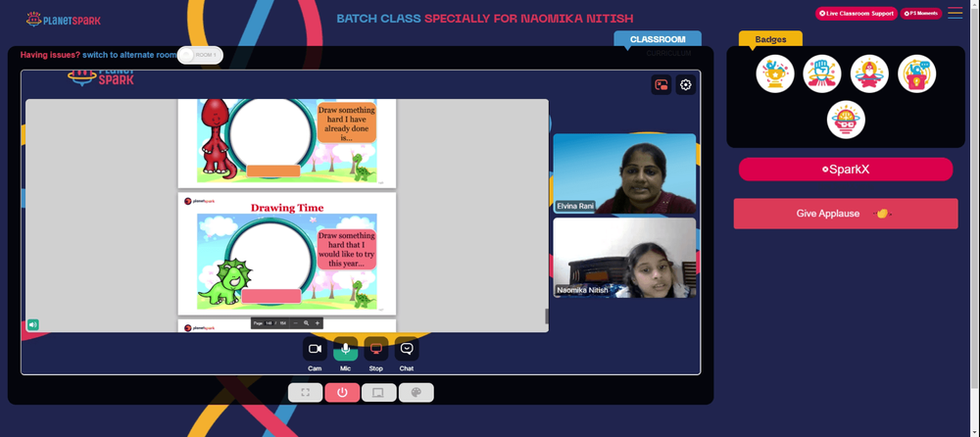Turn off the Cam button
This screenshot has height=437, width=980.
315,349
